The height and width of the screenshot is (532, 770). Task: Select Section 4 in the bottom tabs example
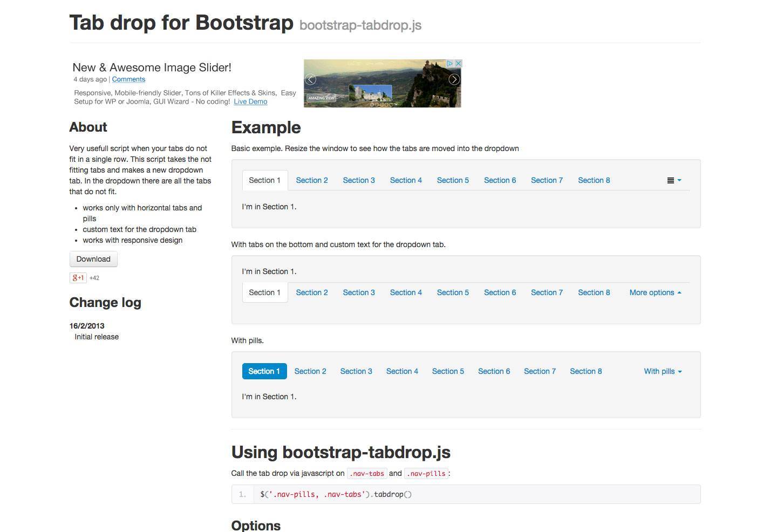click(x=406, y=292)
